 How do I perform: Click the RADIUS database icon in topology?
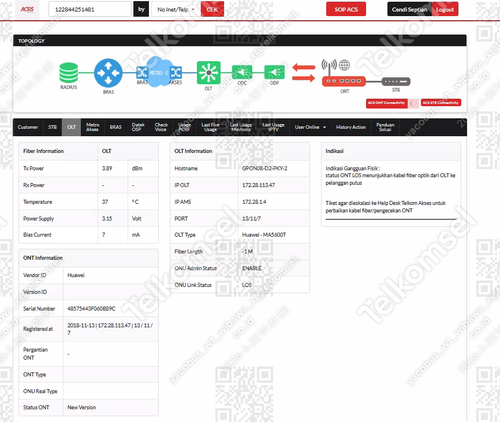coord(69,73)
